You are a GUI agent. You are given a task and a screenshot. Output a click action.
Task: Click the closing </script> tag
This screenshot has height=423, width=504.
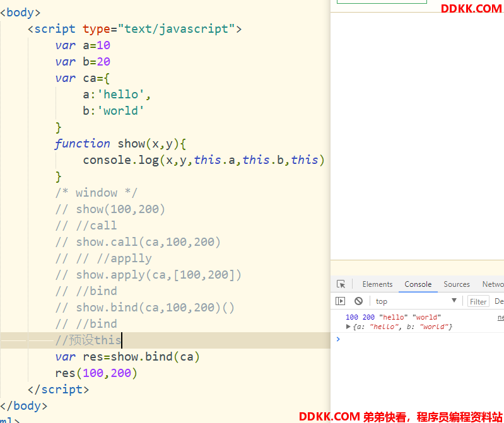(58, 390)
